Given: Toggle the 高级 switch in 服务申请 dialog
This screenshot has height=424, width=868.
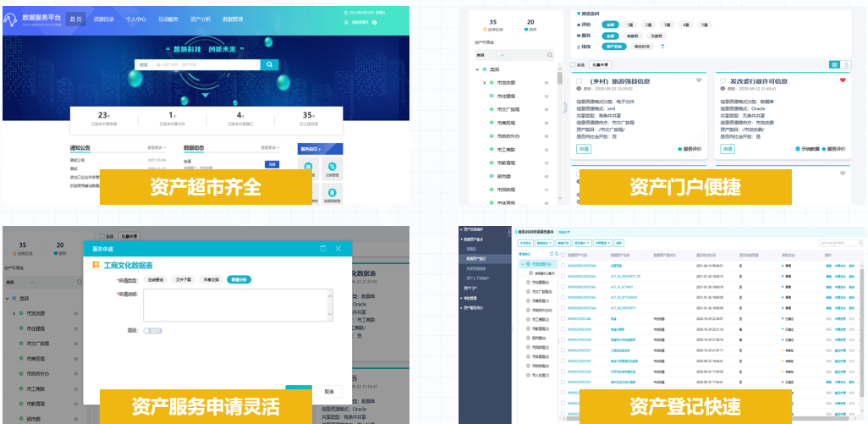Looking at the screenshot, I should 154,331.
